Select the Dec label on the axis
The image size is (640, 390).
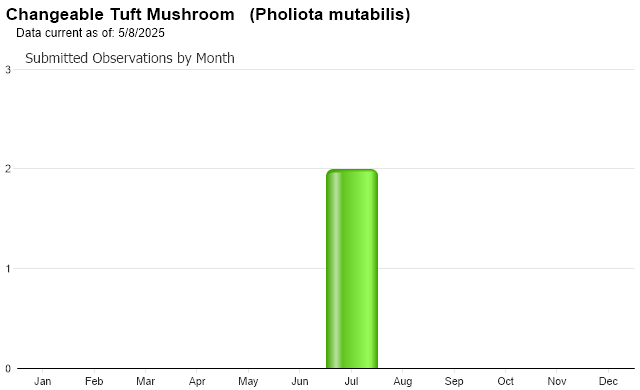pos(608,381)
